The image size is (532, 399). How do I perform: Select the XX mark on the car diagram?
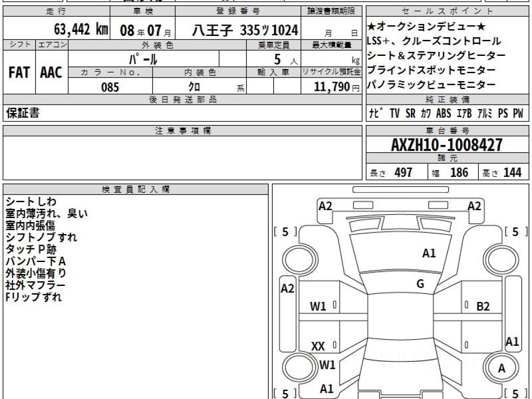(318, 346)
